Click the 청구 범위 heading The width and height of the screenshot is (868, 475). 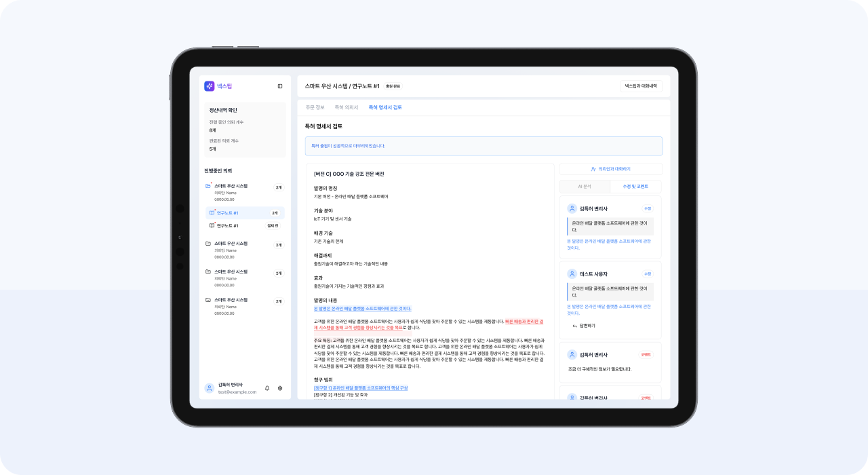pos(323,380)
